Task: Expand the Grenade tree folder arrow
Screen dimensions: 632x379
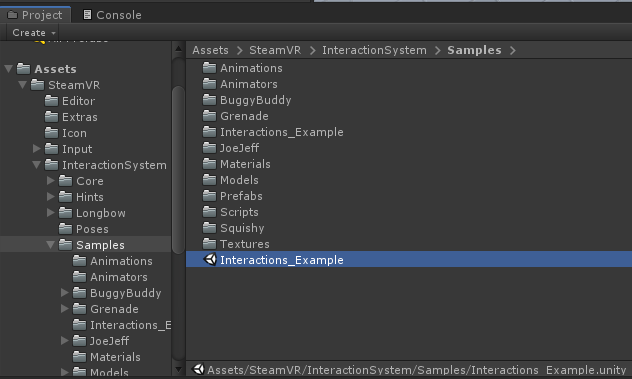Action: [x=65, y=309]
